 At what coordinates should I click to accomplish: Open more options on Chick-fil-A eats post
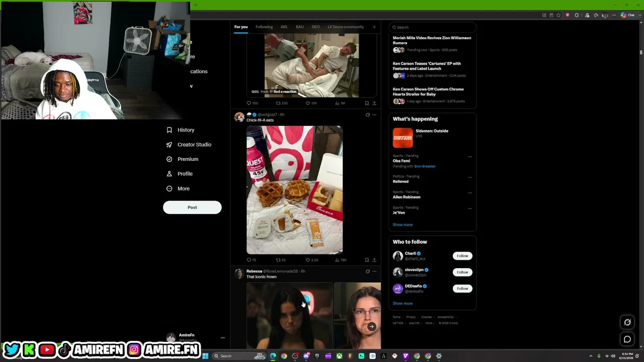coord(374,115)
